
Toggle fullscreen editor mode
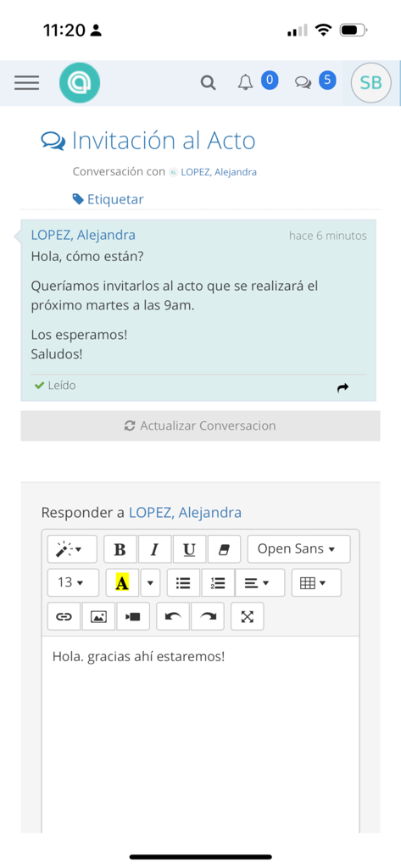tap(247, 616)
